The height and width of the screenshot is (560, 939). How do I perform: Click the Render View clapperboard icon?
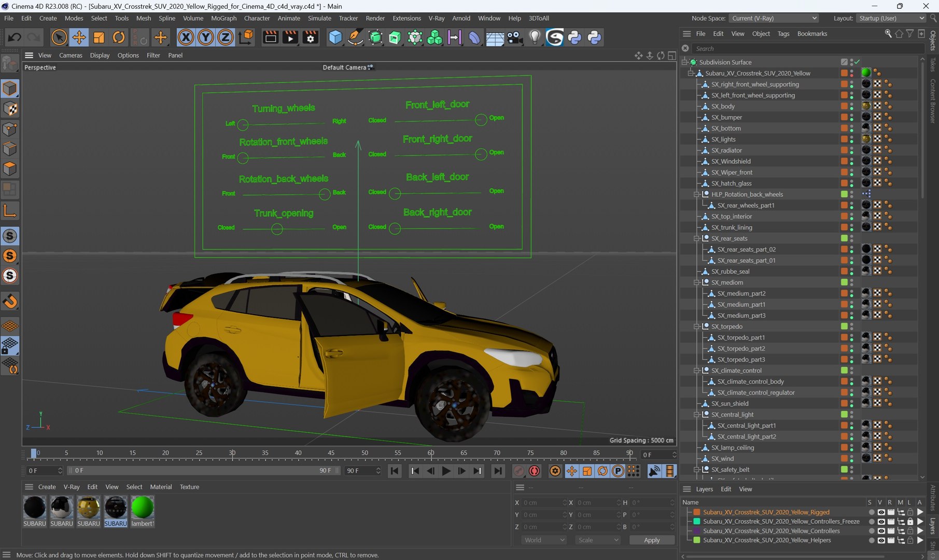[271, 37]
